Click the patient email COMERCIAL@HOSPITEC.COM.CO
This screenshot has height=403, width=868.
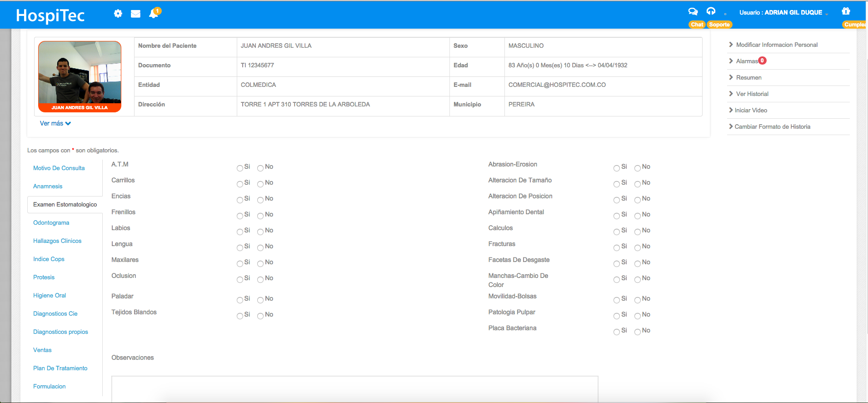click(557, 85)
